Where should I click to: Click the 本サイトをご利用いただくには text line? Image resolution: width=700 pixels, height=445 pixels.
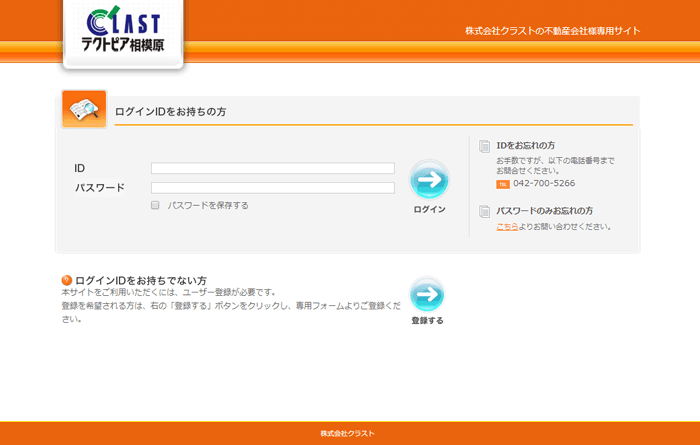(x=169, y=293)
